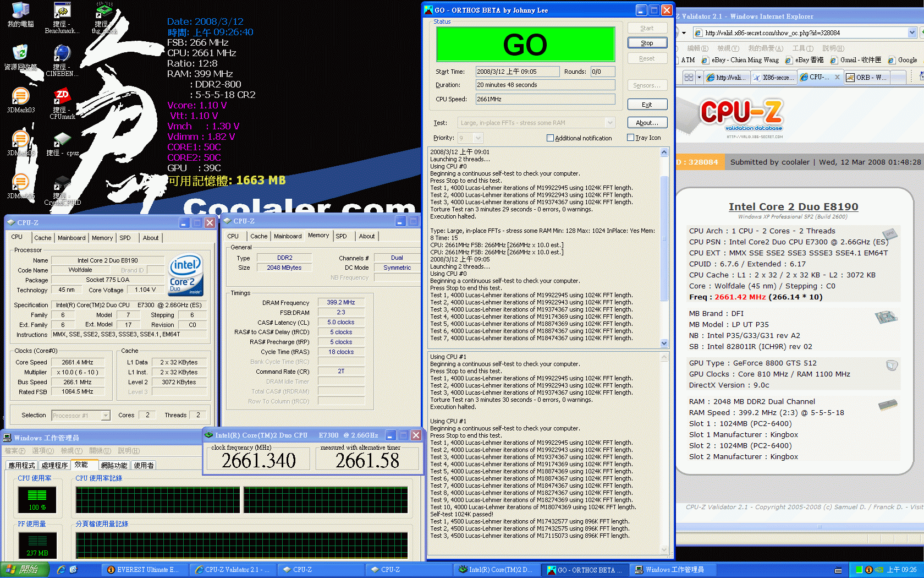Launch the first 3DMark03 desktop shortcut
This screenshot has height=578, width=924.
(x=20, y=100)
